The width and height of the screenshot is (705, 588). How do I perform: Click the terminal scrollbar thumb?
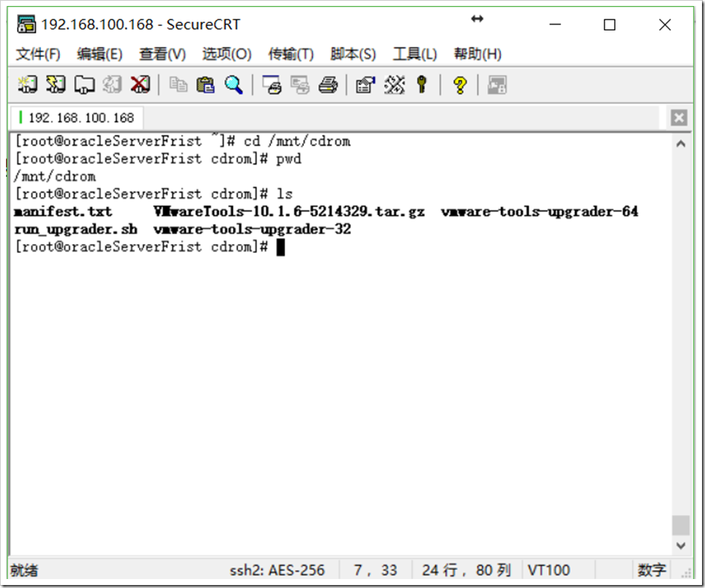680,525
